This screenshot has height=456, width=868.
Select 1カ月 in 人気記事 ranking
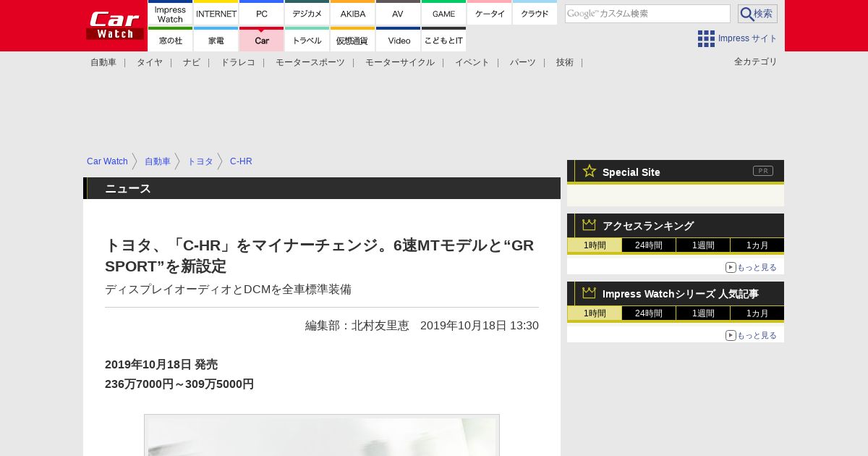[757, 313]
